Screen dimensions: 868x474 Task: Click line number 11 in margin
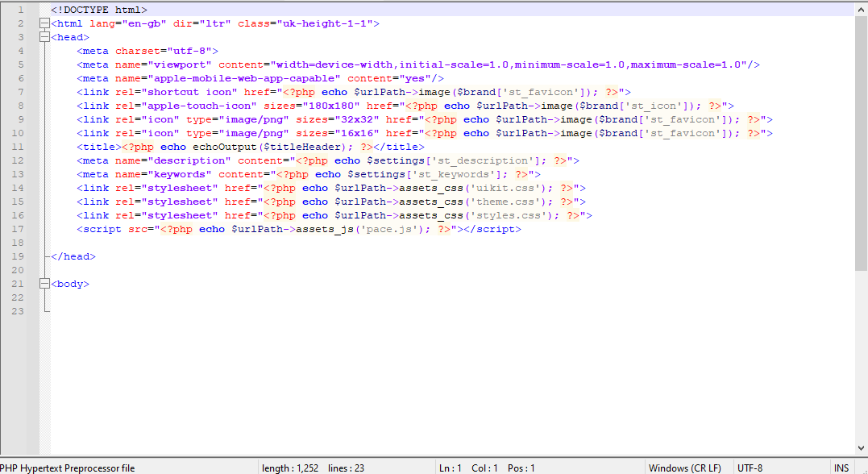pyautogui.click(x=18, y=147)
